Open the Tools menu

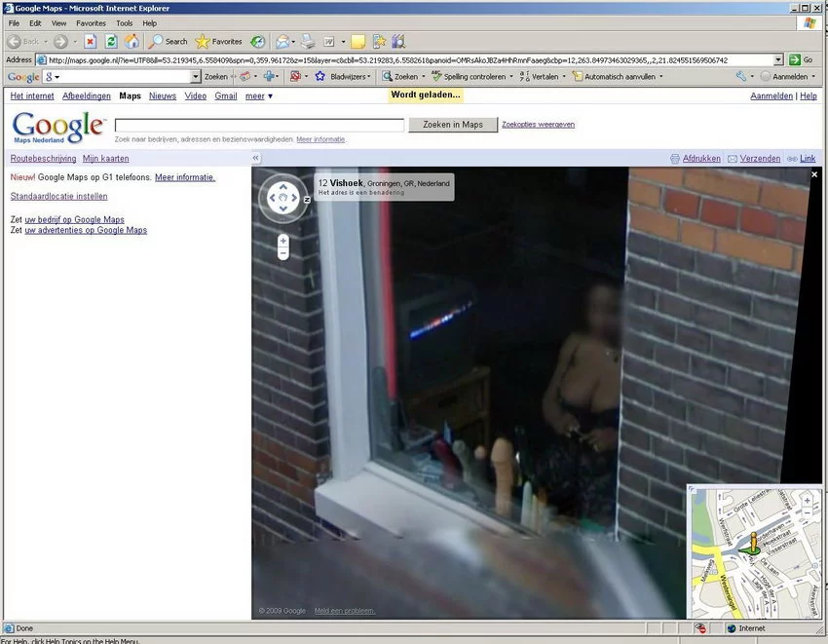pyautogui.click(x=124, y=22)
